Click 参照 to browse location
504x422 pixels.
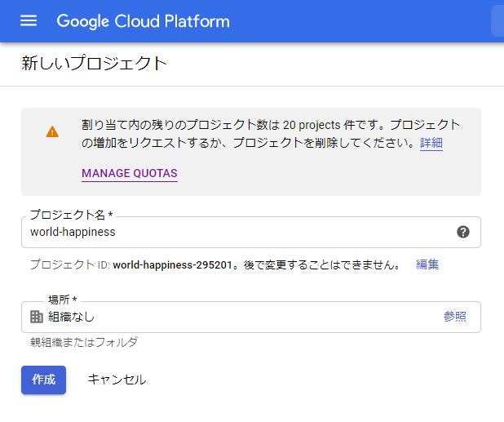click(x=454, y=317)
